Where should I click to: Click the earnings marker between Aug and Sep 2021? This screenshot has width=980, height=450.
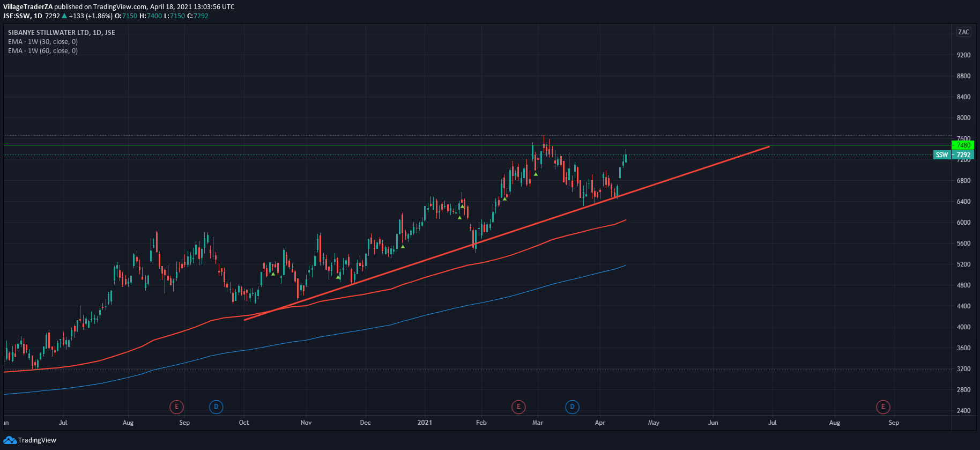click(x=883, y=407)
